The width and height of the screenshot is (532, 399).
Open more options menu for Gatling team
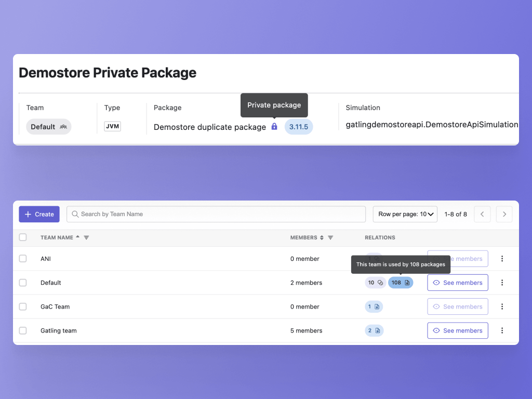(x=502, y=330)
